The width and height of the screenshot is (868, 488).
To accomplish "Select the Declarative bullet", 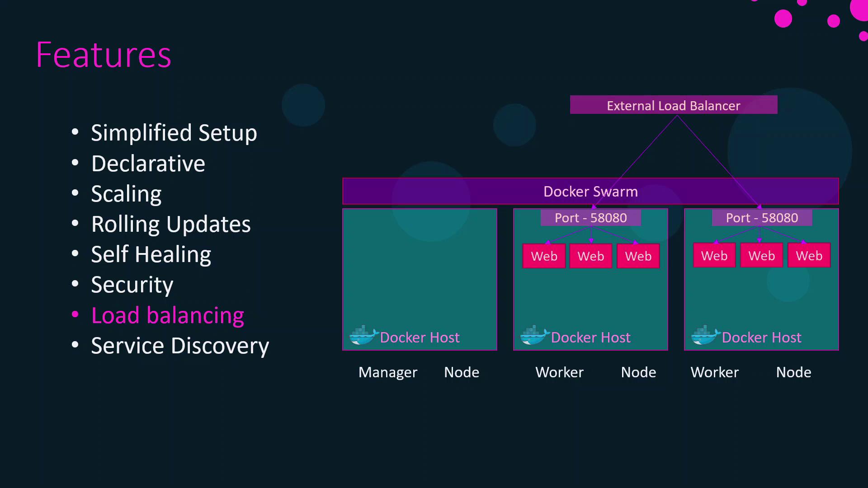I will [148, 163].
